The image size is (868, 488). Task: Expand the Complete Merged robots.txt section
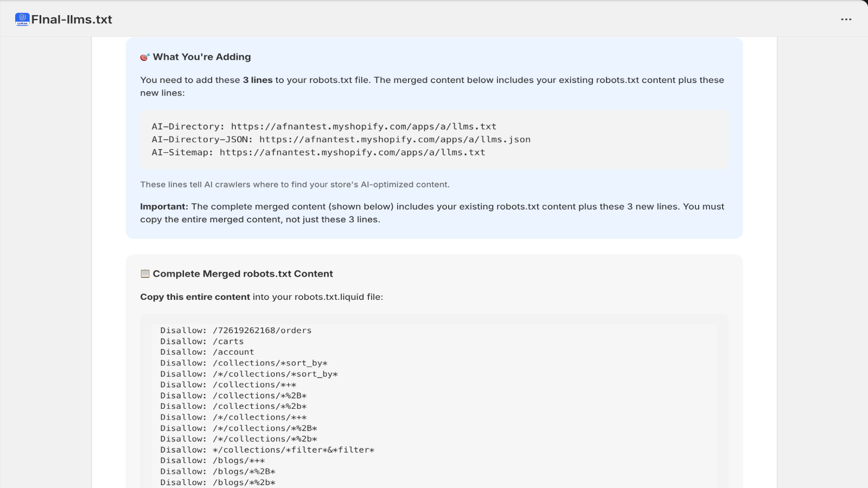click(243, 274)
